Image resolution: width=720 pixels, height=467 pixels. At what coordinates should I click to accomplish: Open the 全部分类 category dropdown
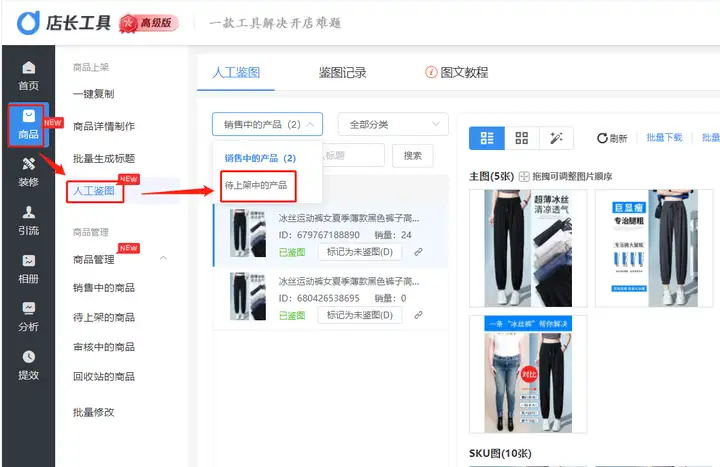point(393,124)
